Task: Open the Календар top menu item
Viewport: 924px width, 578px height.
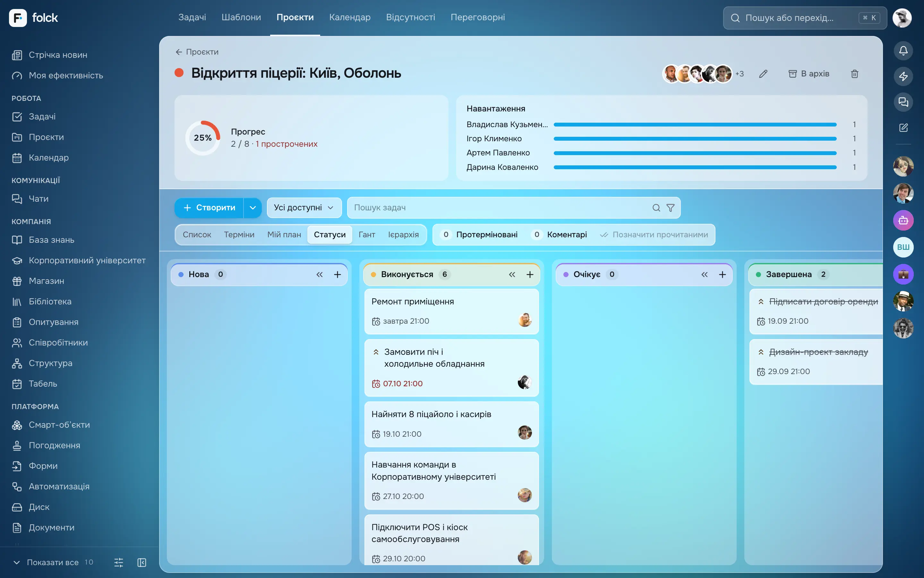Action: [x=350, y=17]
